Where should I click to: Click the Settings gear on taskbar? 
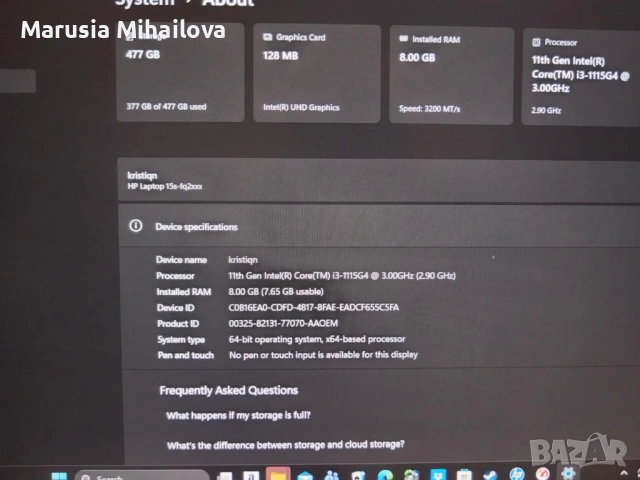click(568, 473)
